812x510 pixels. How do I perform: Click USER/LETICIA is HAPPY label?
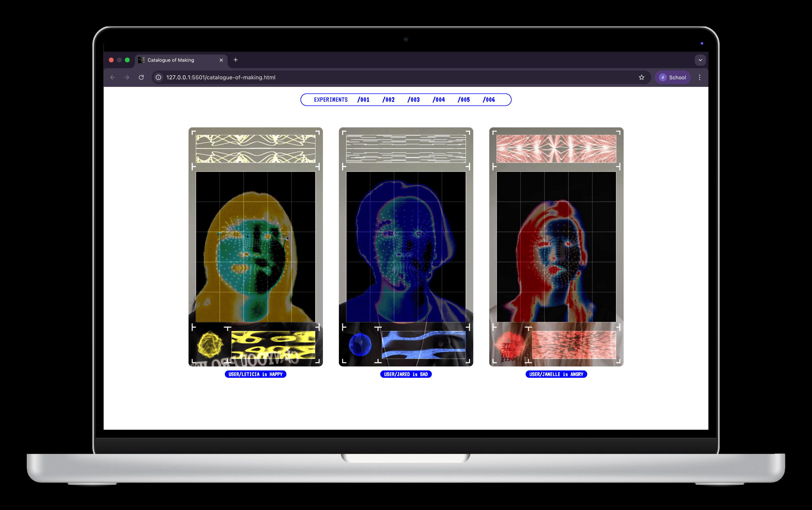point(255,374)
